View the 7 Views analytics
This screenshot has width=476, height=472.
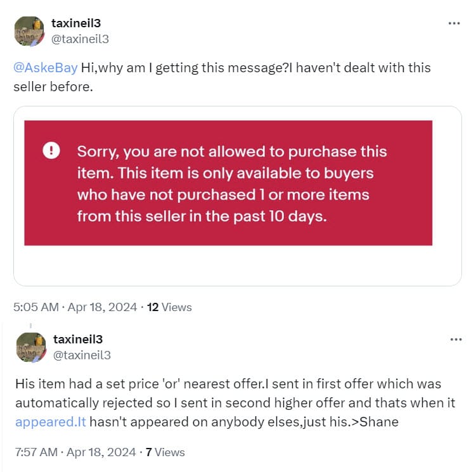tap(165, 452)
